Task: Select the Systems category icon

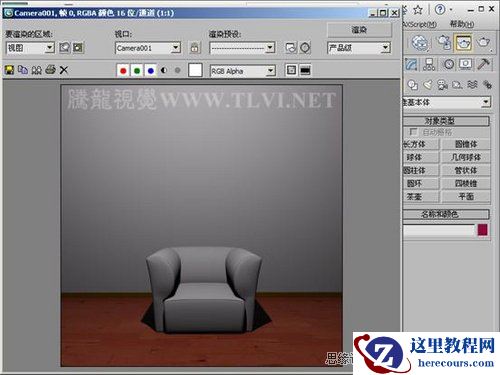Action: pyautogui.click(x=487, y=85)
